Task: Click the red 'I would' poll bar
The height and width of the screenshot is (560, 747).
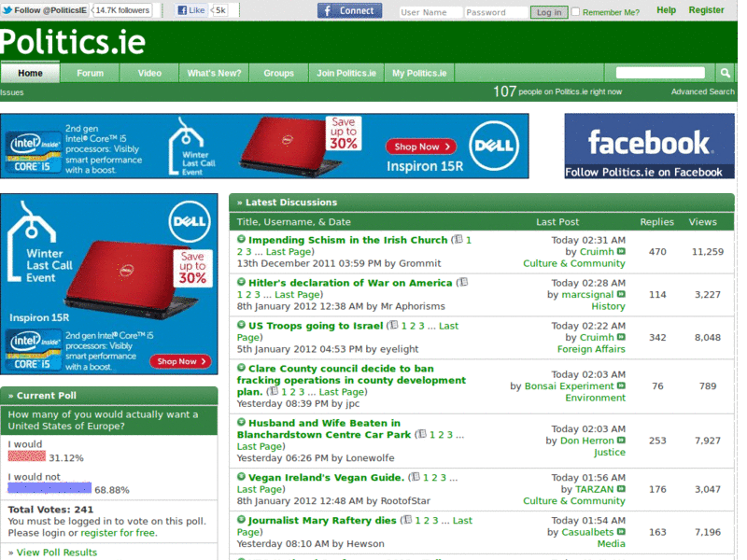Action: tap(27, 456)
